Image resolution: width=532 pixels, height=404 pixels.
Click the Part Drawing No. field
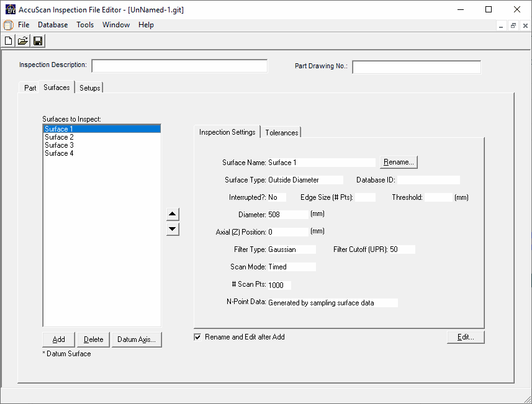coord(416,67)
